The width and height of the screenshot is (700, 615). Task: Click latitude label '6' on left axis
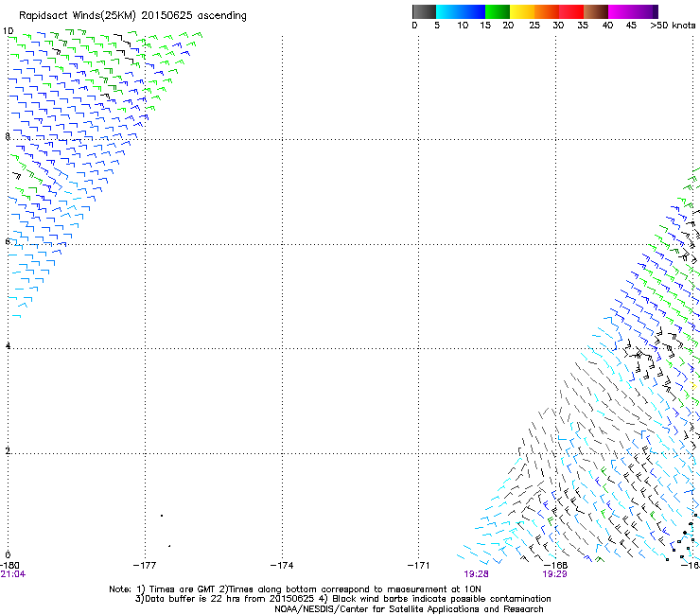tap(8, 241)
